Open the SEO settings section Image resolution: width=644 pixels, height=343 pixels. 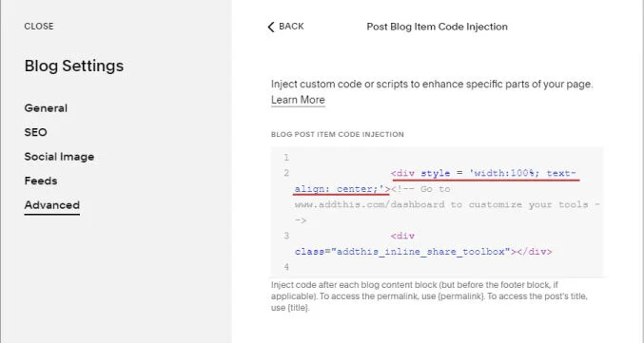(36, 132)
